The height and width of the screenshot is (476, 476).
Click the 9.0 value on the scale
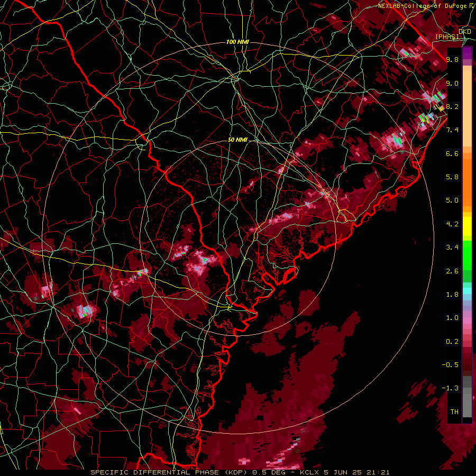(x=452, y=83)
